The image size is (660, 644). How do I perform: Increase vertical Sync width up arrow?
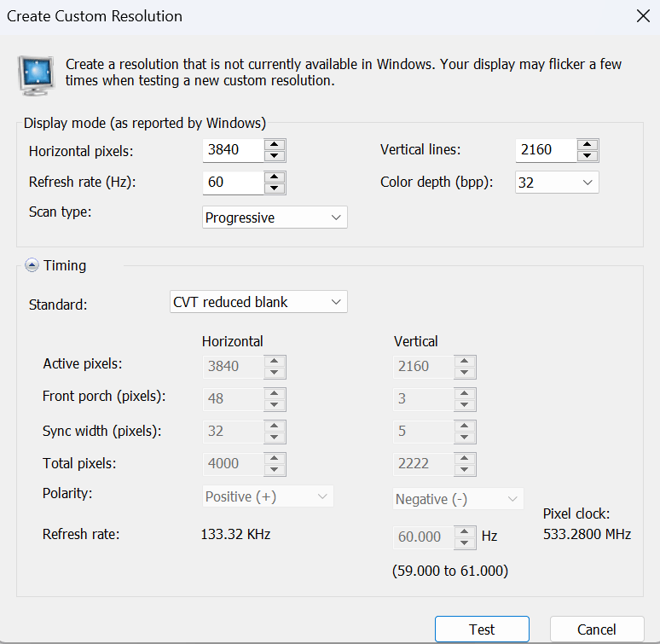465,426
